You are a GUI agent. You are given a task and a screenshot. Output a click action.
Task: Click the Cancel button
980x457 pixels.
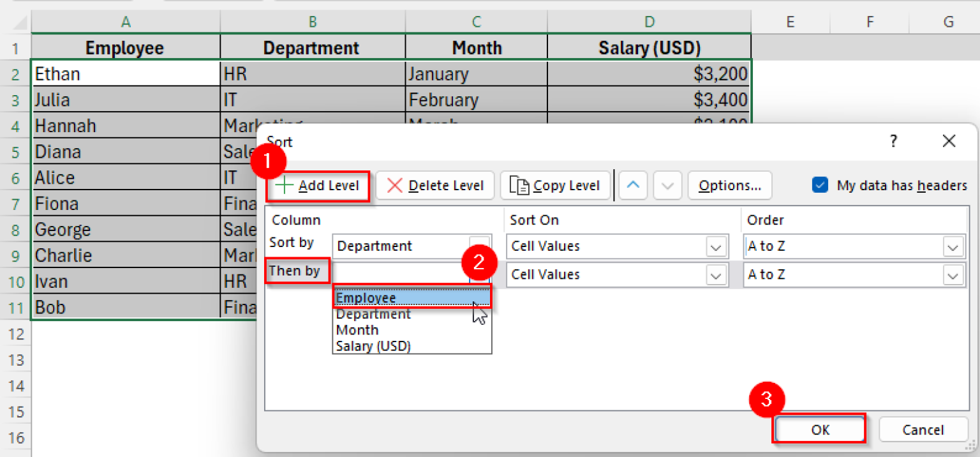click(923, 429)
